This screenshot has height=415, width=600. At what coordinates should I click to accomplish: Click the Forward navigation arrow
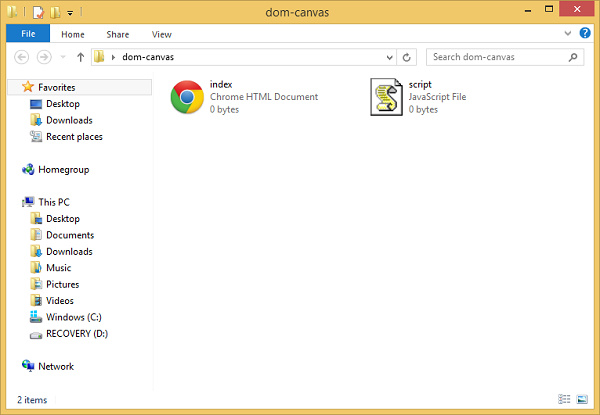click(x=44, y=57)
